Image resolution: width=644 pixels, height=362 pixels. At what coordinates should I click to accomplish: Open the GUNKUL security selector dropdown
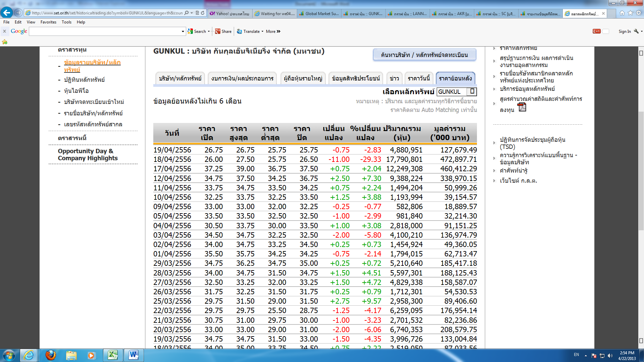[x=472, y=92]
